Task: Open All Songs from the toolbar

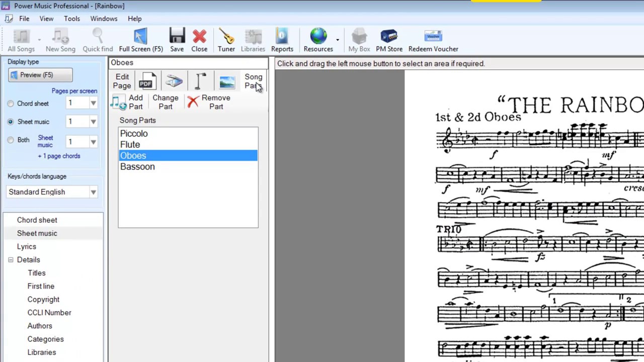Action: pyautogui.click(x=21, y=40)
